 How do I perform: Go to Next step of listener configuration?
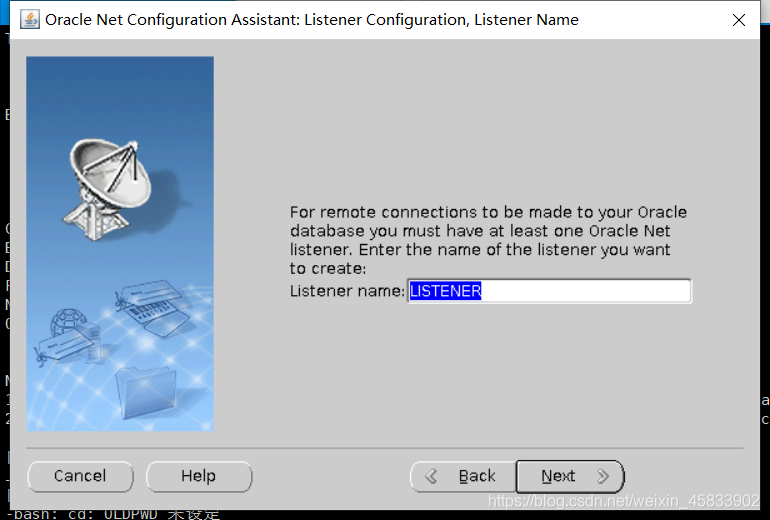tap(570, 476)
